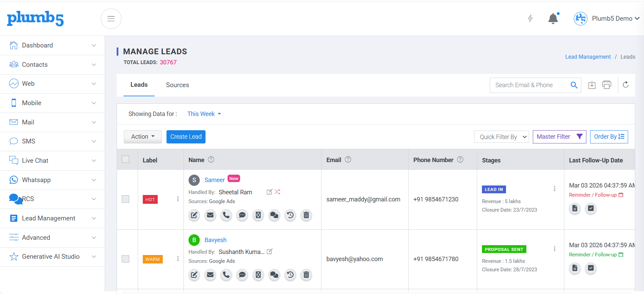644x294 pixels.
Task: Open the Quick Filter By dropdown
Action: coord(502,137)
